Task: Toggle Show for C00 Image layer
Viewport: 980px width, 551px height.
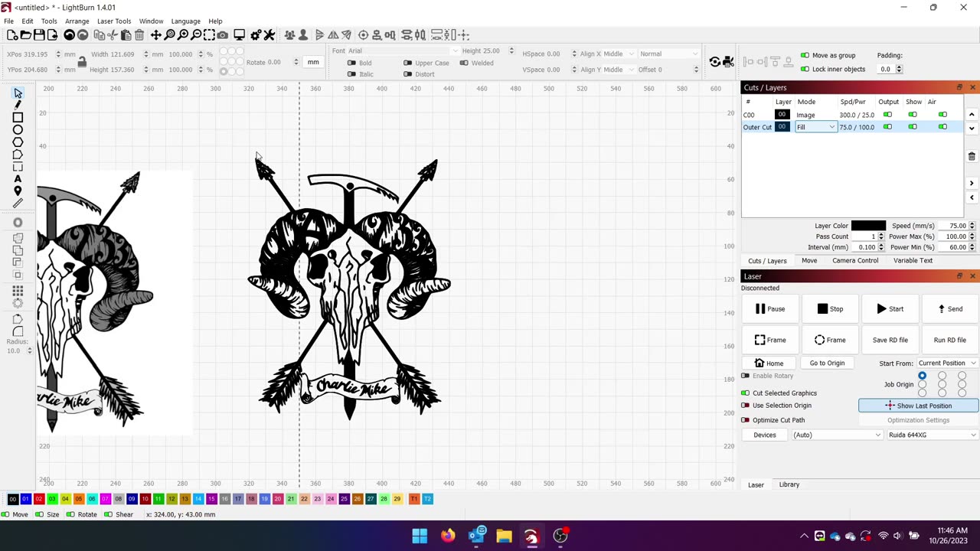Action: coord(913,115)
